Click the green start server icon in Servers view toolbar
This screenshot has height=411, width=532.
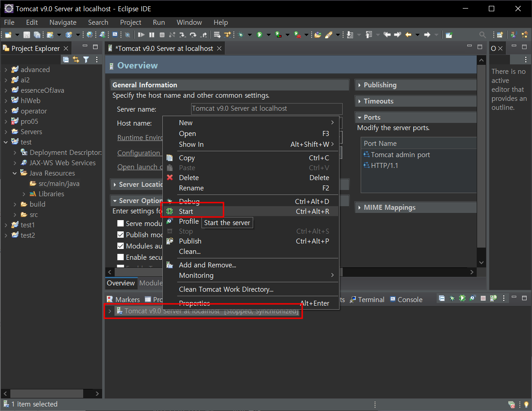point(462,298)
